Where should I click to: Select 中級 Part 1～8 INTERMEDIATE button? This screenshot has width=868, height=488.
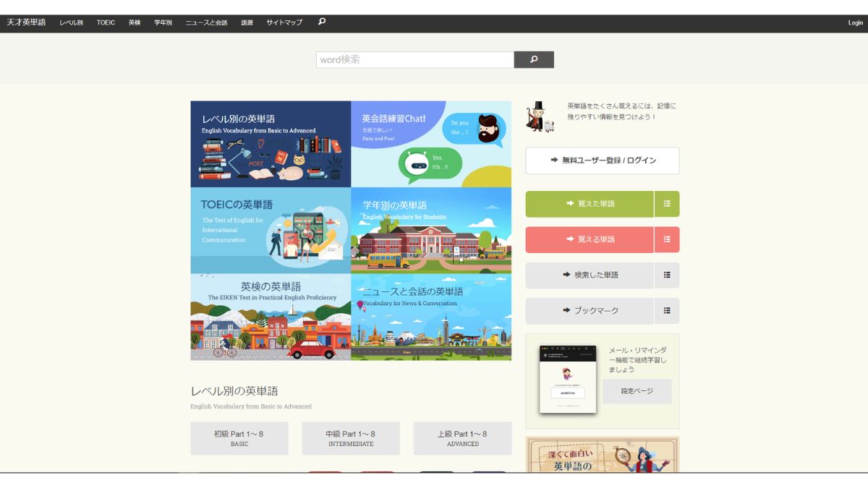[351, 438]
